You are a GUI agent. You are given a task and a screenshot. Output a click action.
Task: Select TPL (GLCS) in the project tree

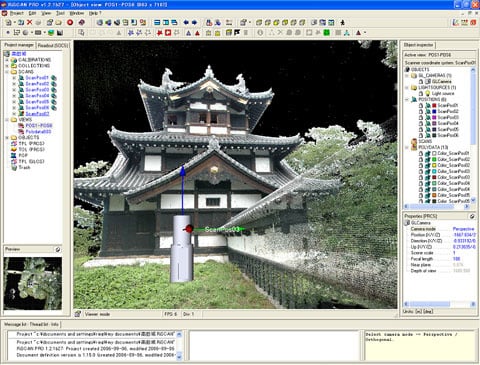point(31,162)
